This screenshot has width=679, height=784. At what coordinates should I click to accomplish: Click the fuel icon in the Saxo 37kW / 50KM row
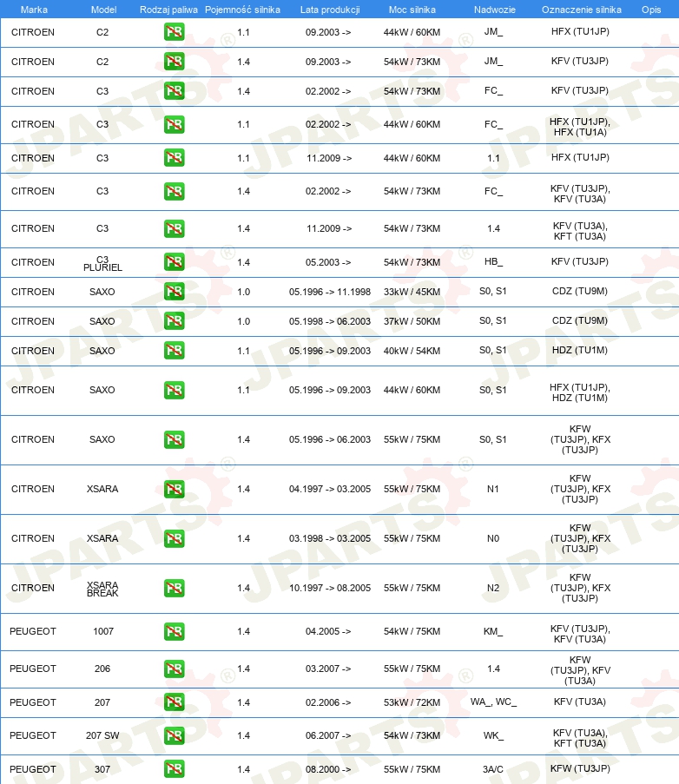[174, 321]
